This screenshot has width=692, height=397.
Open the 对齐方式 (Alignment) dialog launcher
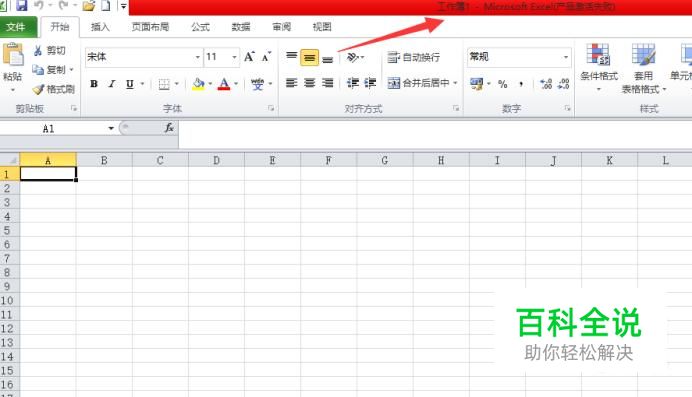point(456,108)
